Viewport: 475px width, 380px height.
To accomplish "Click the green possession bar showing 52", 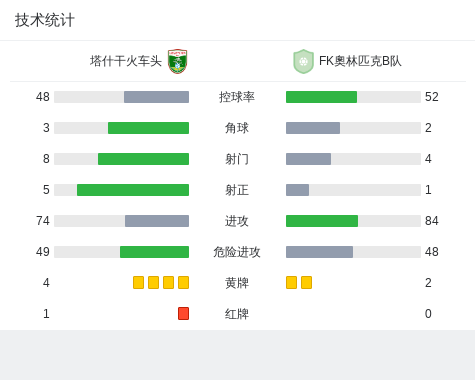I will tap(321, 97).
